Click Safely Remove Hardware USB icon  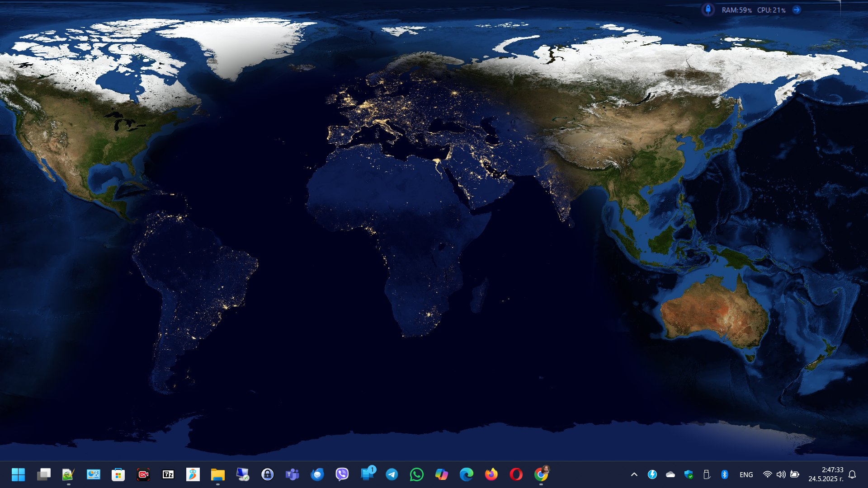(706, 474)
